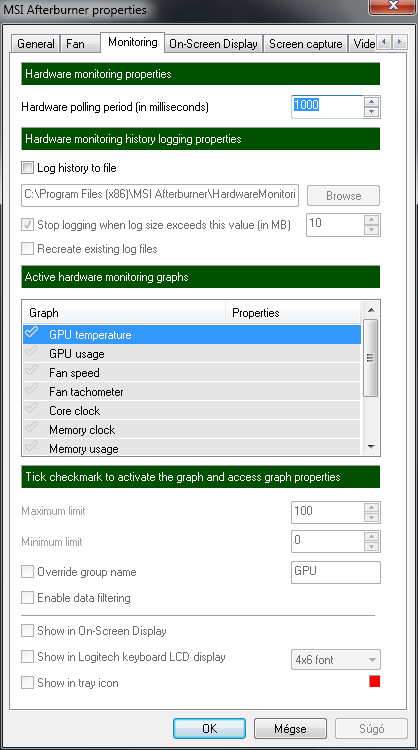The image size is (418, 750).
Task: Click the graph list scrollbar thumb
Action: [371, 358]
